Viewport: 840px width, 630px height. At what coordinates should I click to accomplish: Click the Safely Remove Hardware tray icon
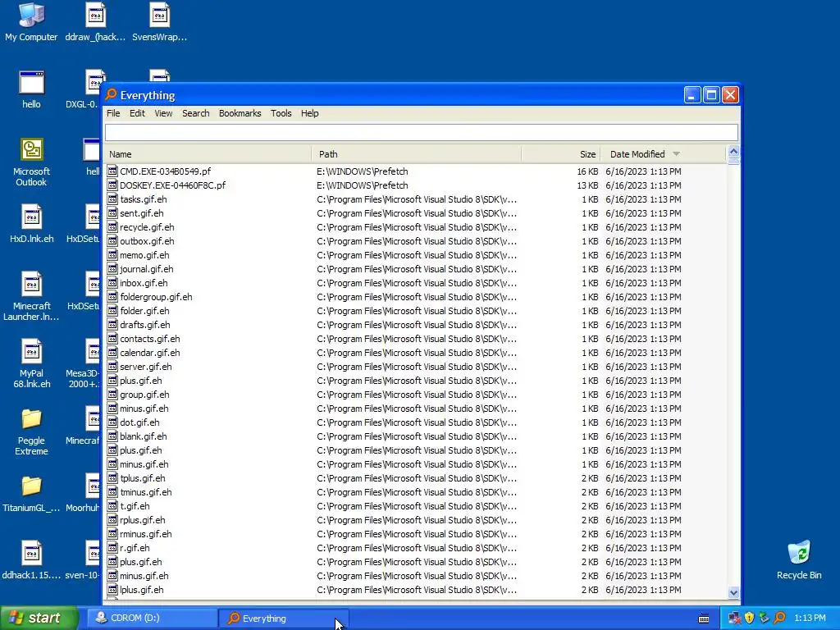coord(765,618)
